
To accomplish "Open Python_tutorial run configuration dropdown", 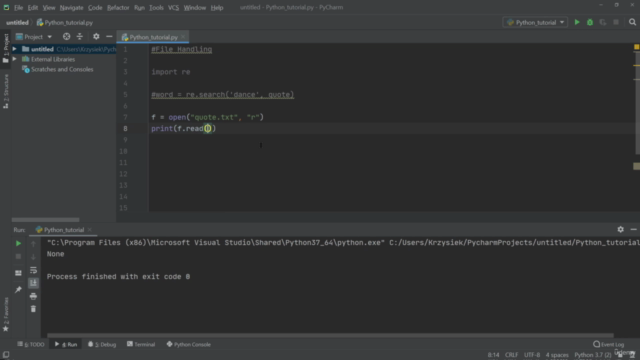I will [535, 22].
